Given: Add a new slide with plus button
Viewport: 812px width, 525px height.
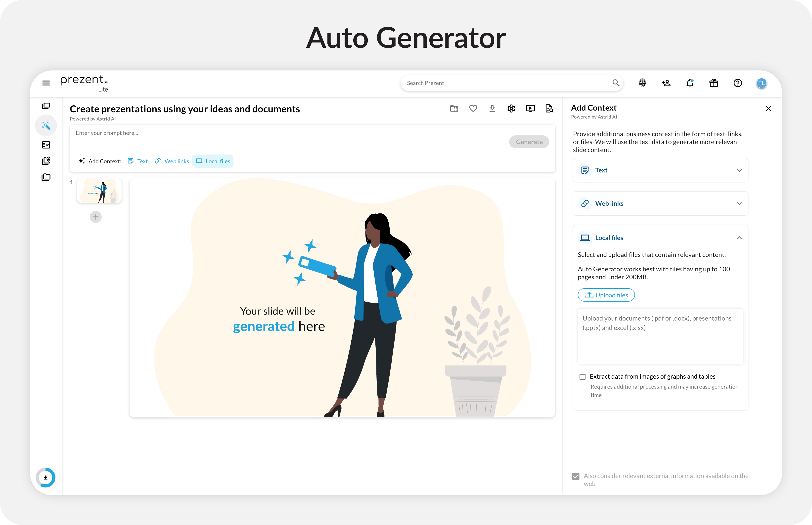Looking at the screenshot, I should click(95, 217).
